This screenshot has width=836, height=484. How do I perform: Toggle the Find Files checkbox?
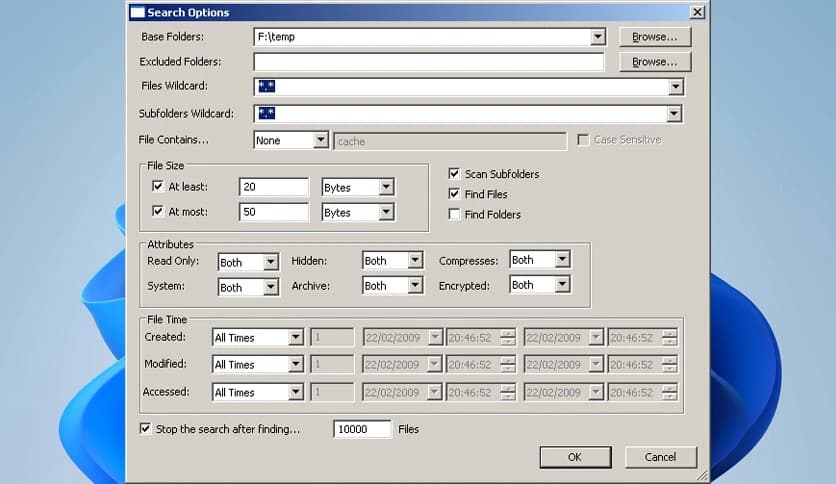click(454, 194)
